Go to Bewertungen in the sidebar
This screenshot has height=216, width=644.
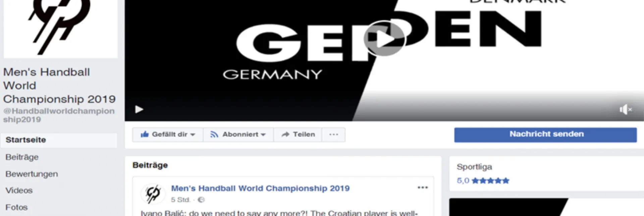32,174
